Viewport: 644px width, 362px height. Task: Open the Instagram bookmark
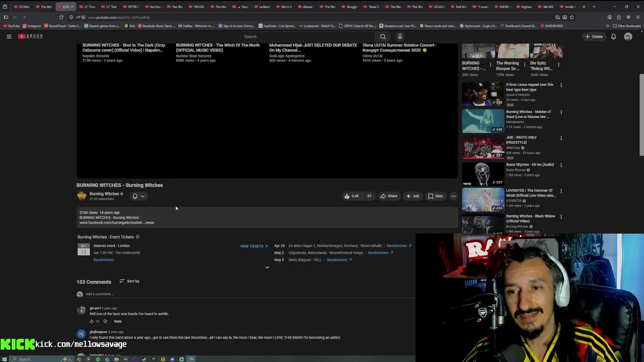(x=32, y=26)
